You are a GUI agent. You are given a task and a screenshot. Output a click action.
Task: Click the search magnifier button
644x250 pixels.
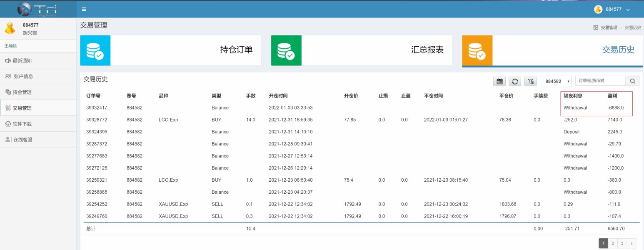point(632,81)
